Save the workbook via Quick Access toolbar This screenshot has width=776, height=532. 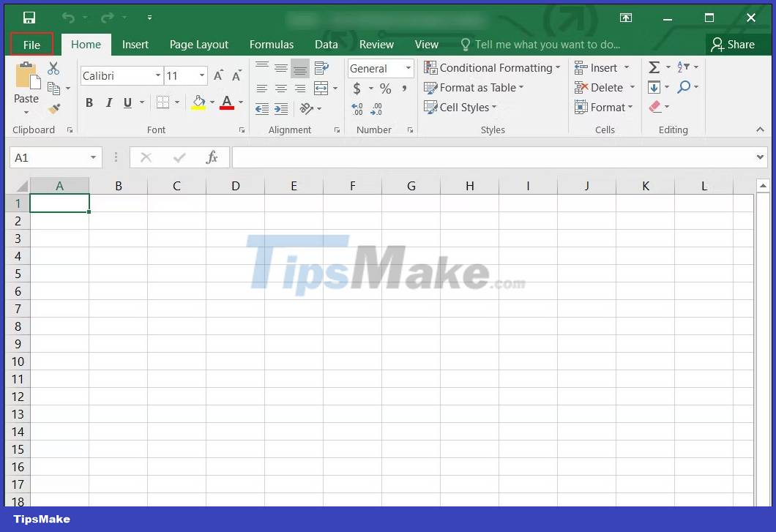pos(29,17)
